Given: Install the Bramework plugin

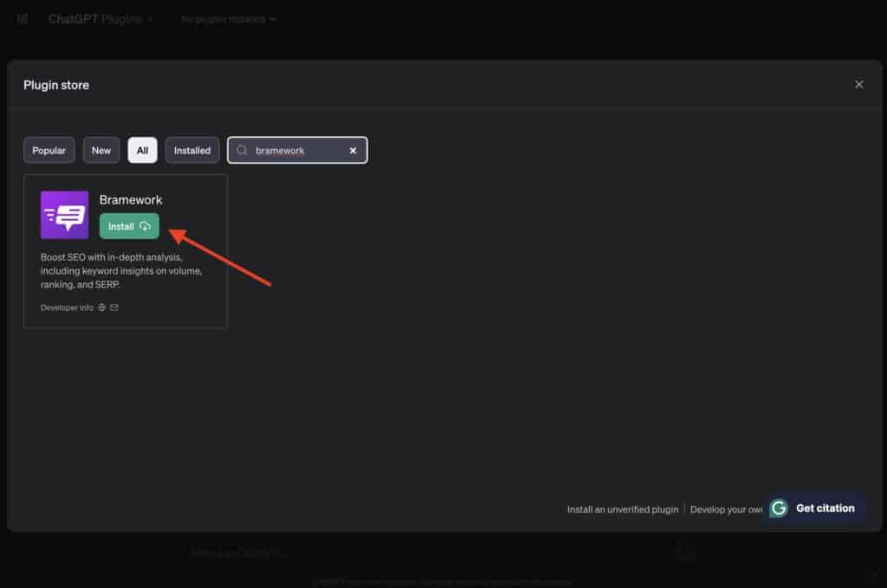Looking at the screenshot, I should click(129, 226).
